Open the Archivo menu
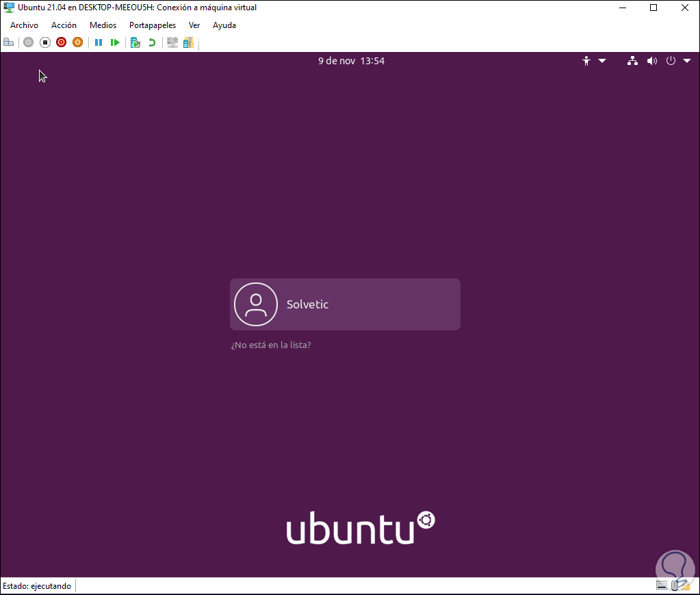 point(24,25)
